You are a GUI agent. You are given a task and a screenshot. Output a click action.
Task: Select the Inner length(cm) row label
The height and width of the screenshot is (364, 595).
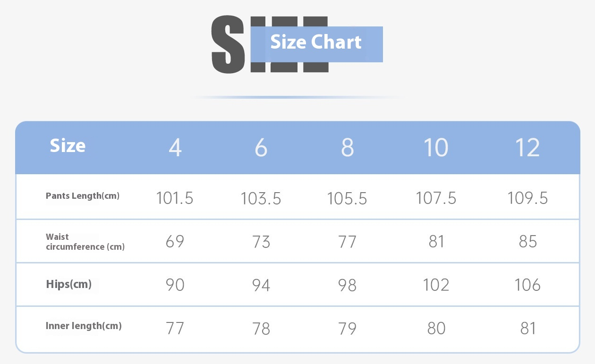click(84, 326)
